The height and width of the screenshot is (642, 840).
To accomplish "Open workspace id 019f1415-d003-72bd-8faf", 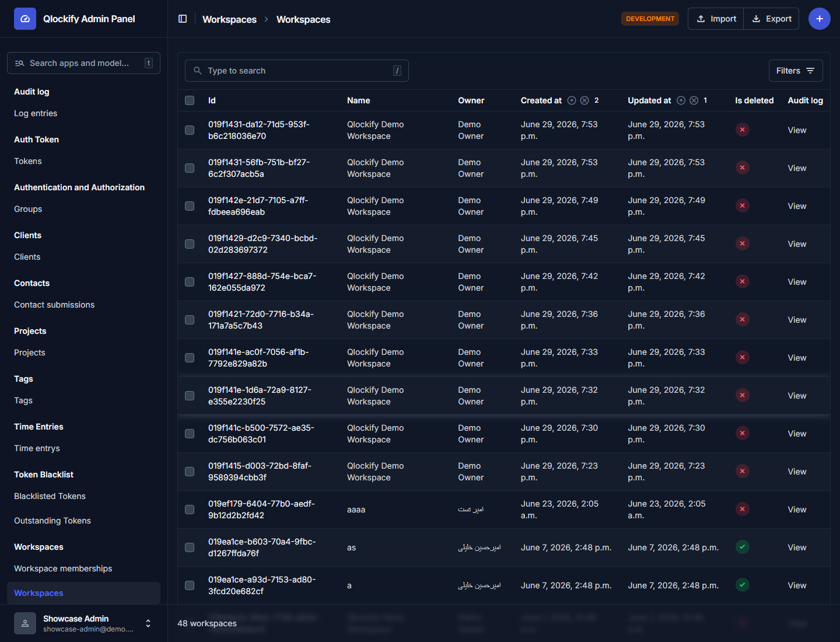I will click(x=260, y=472).
